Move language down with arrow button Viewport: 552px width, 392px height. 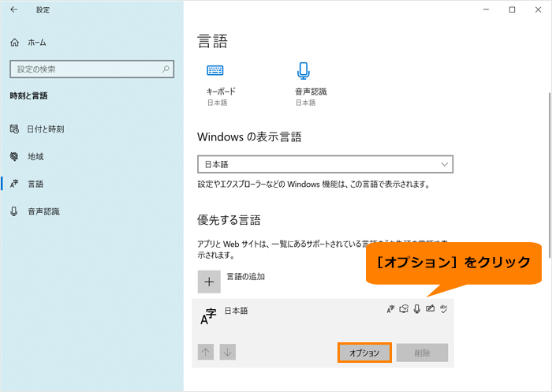[227, 352]
